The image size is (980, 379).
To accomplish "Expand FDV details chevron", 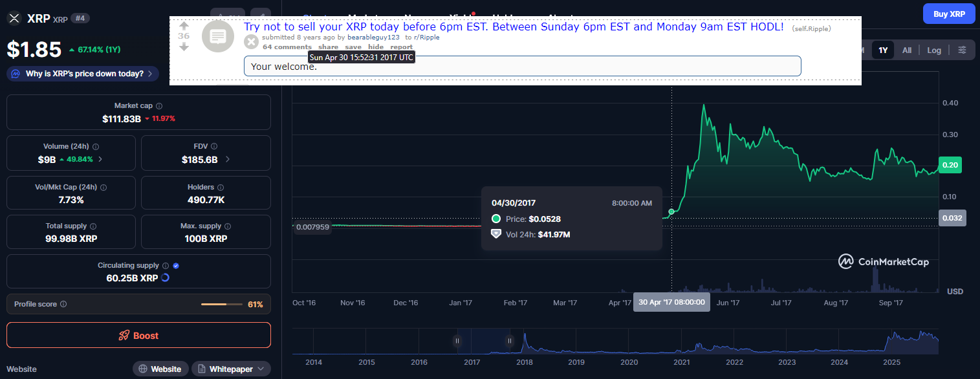I will 227,159.
